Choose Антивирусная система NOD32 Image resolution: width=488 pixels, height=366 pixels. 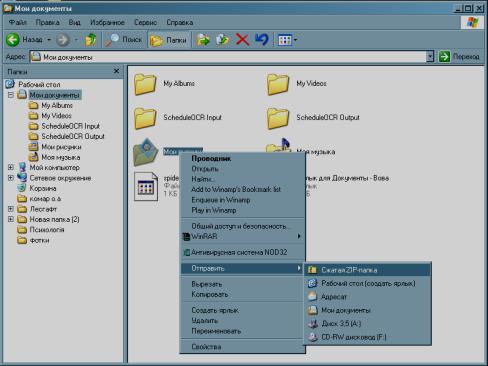[242, 252]
